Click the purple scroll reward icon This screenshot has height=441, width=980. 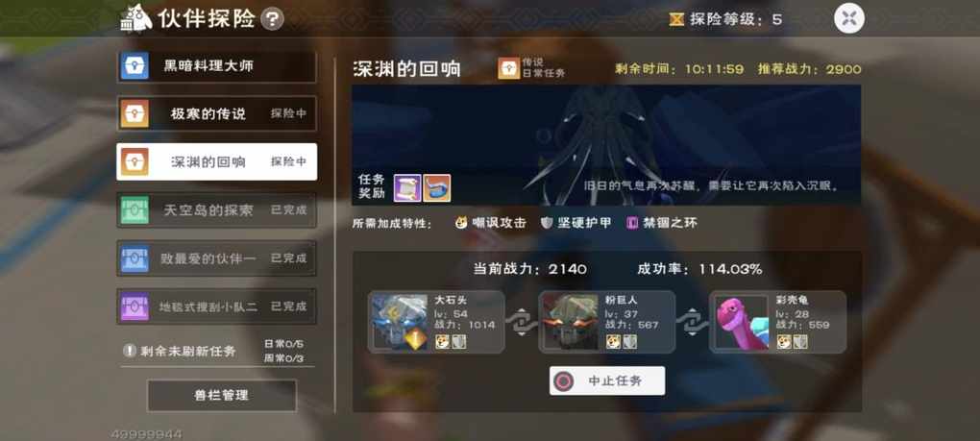406,187
